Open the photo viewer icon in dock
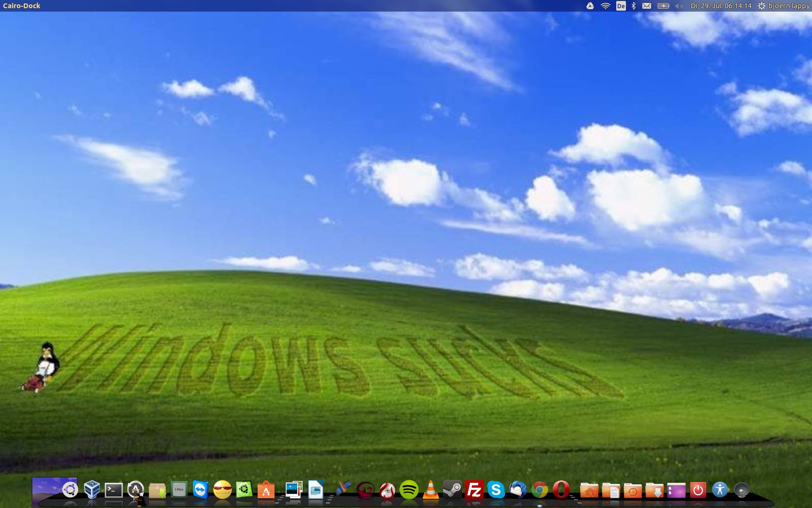 point(293,490)
